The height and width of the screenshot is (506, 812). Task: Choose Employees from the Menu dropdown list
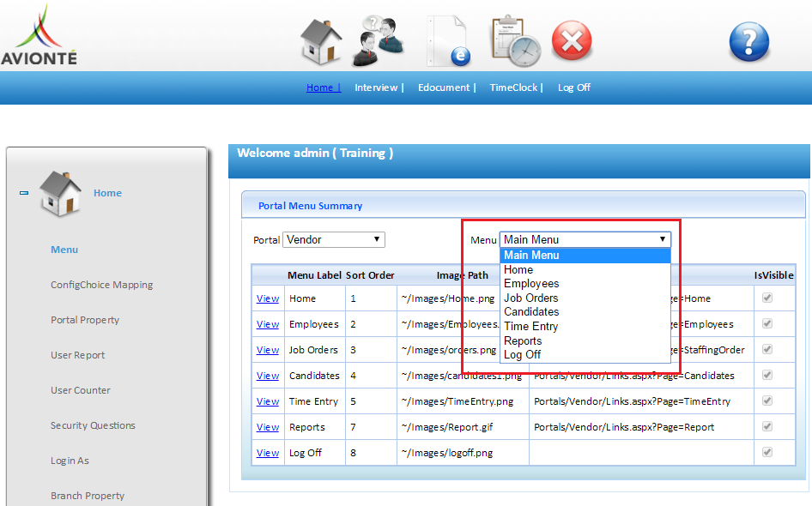tap(585, 284)
